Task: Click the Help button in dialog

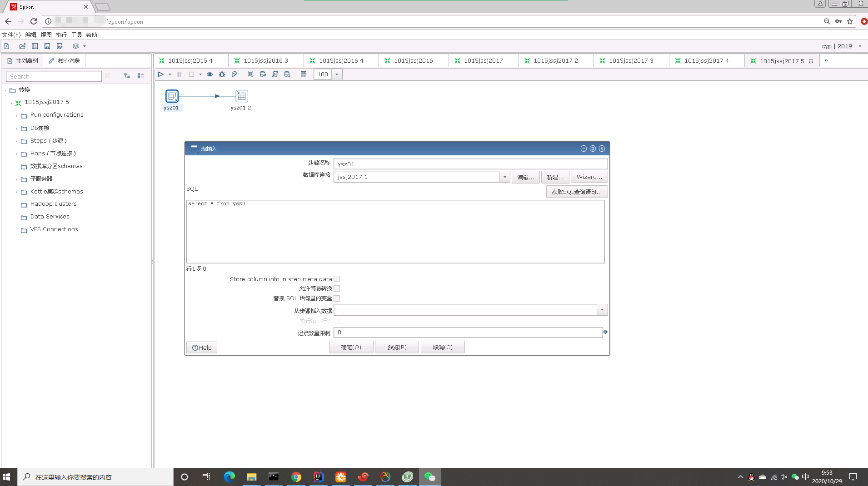Action: pyautogui.click(x=202, y=348)
